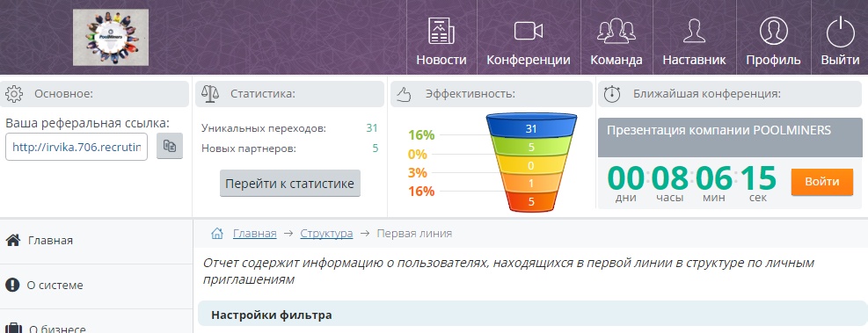Click the orange 3% funnel percentage
Image resolution: width=868 pixels, height=333 pixels.
pos(418,172)
